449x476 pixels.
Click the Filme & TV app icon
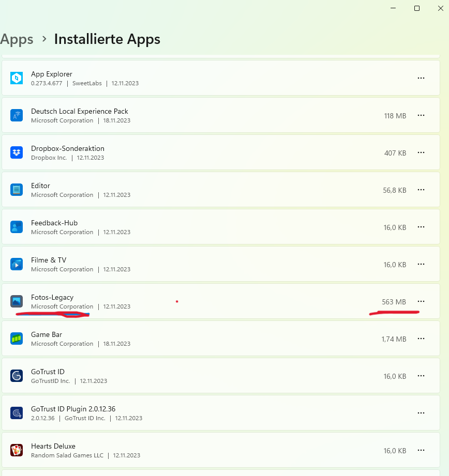coord(17,264)
